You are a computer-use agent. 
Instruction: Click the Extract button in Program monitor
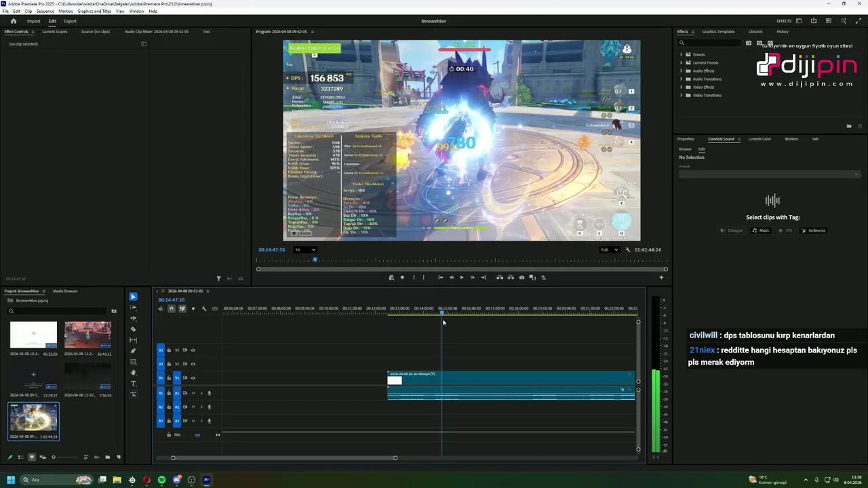(511, 277)
